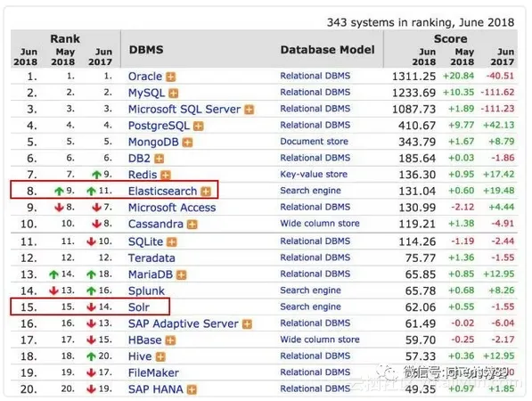Open the SQLite link
The width and height of the screenshot is (532, 401).
(x=145, y=241)
